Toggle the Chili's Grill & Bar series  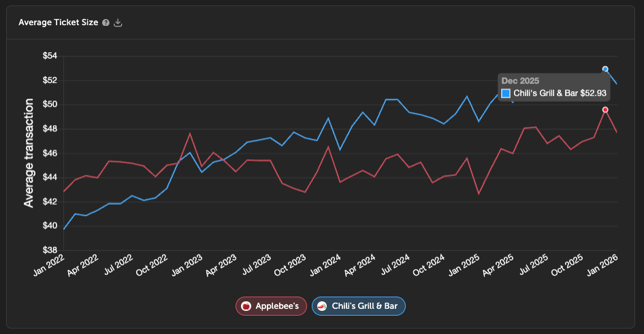click(359, 306)
